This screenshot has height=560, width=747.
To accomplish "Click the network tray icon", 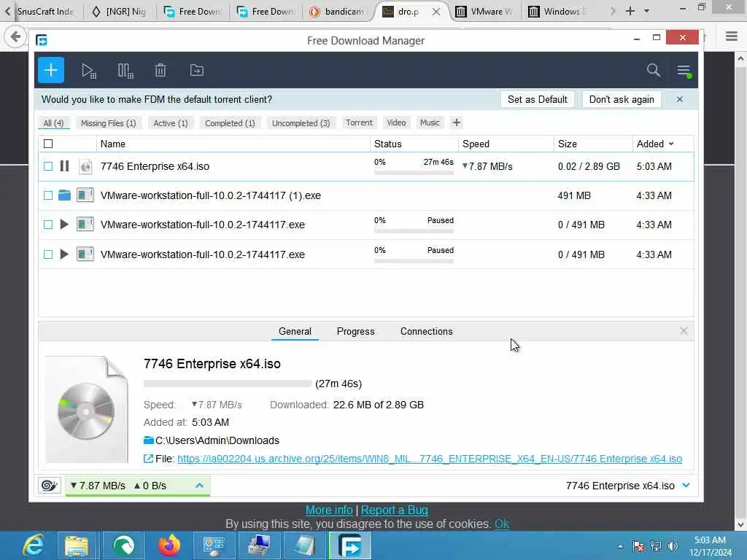I will (656, 546).
